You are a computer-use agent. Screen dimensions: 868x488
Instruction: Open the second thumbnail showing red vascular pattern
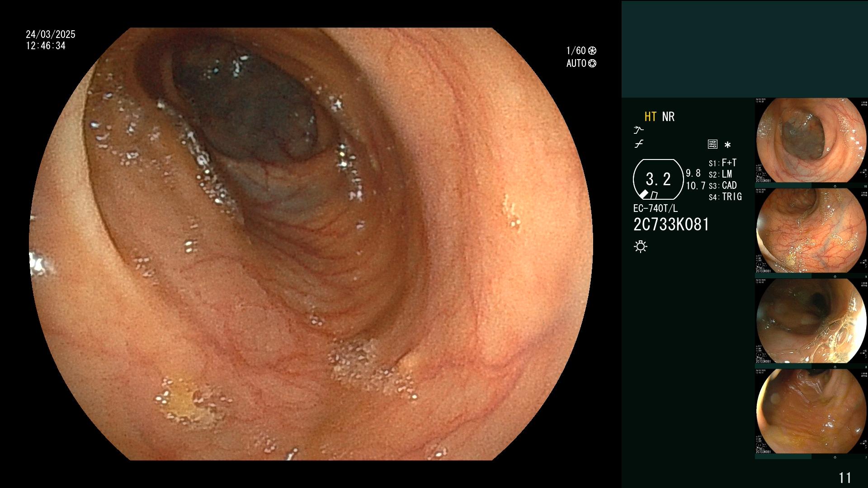pyautogui.click(x=811, y=231)
